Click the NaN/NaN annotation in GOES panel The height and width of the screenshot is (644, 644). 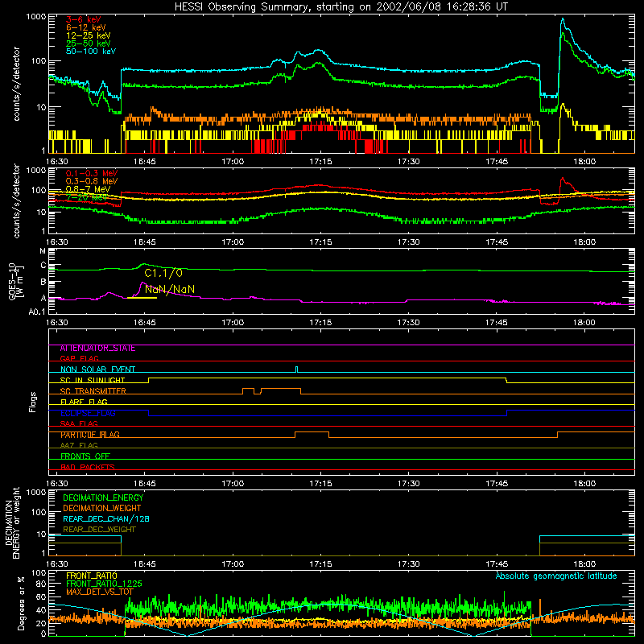(170, 289)
